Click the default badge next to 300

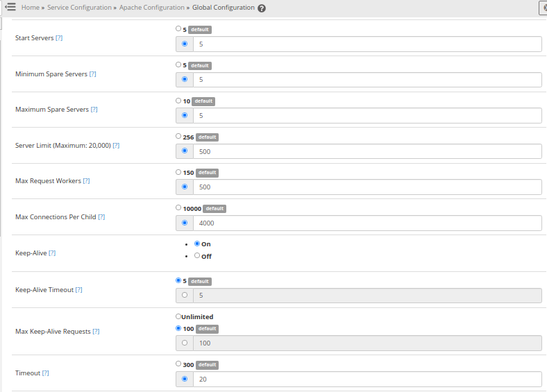click(x=208, y=365)
